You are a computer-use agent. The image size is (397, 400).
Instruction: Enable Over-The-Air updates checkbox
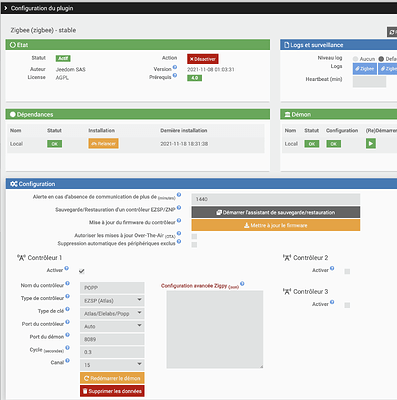[194, 237]
